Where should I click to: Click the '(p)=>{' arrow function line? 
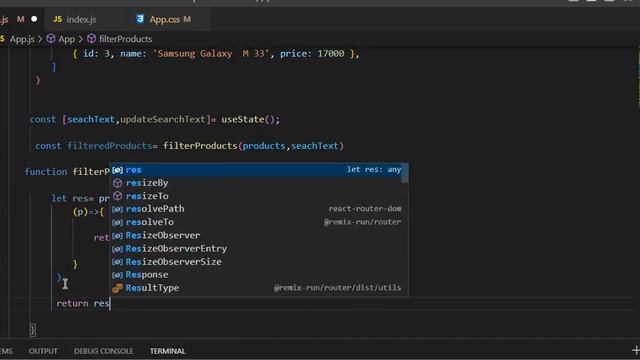coord(89,212)
